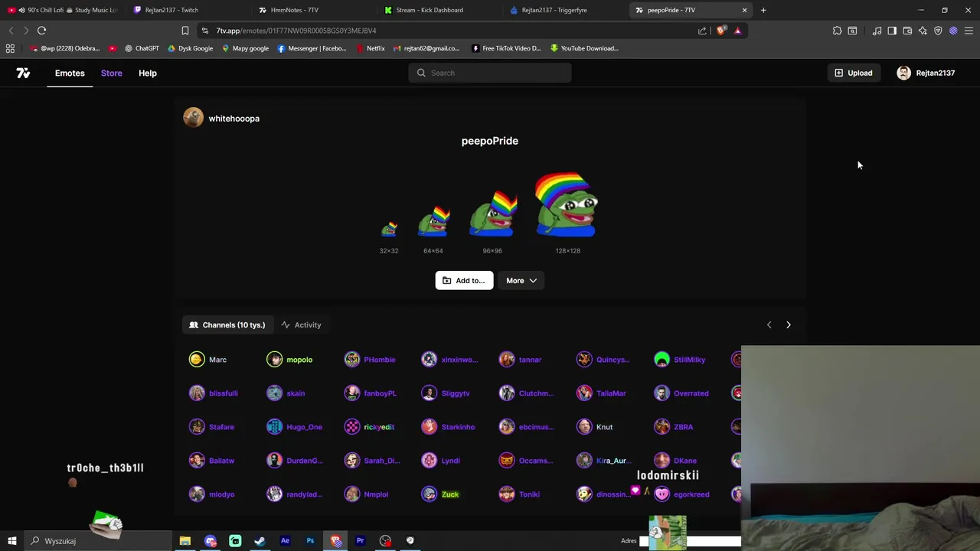980x551 pixels.
Task: Open channel rickyedit
Action: (x=369, y=427)
